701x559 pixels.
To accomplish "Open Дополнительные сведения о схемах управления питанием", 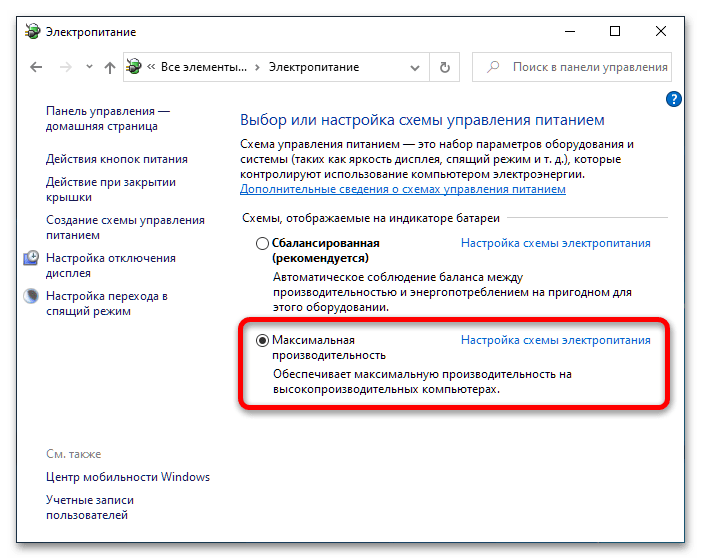I will point(403,189).
